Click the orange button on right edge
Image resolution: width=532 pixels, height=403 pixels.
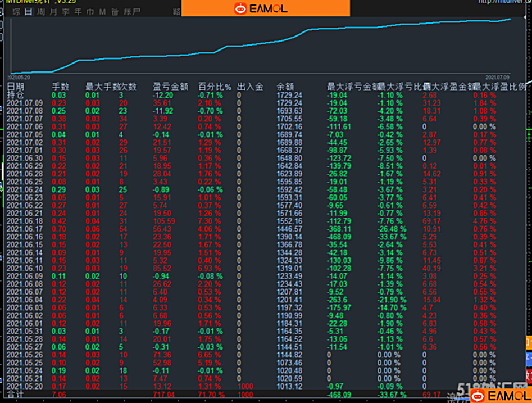[x=529, y=342]
